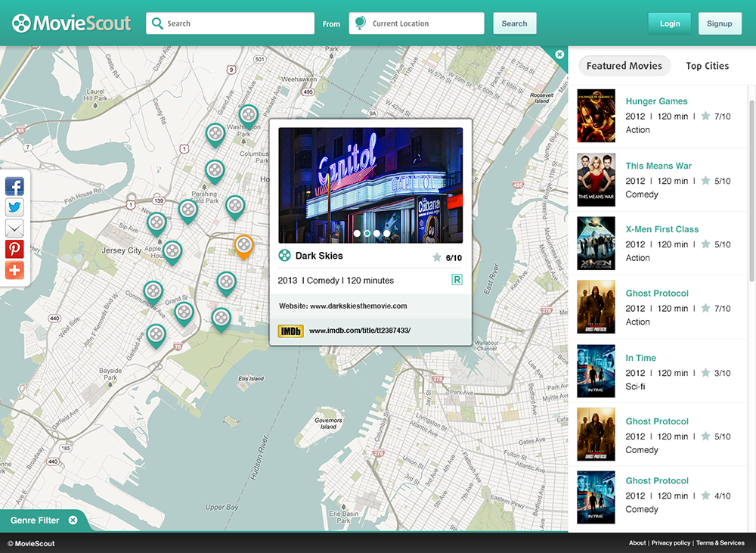Image resolution: width=756 pixels, height=553 pixels.
Task: Click the email share envelope icon
Action: [14, 228]
